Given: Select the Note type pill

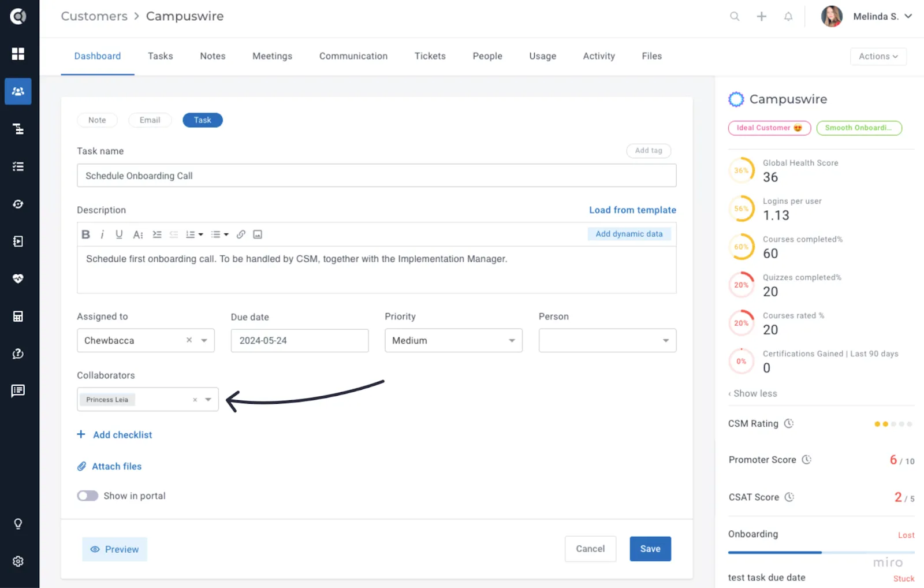Looking at the screenshot, I should 97,120.
